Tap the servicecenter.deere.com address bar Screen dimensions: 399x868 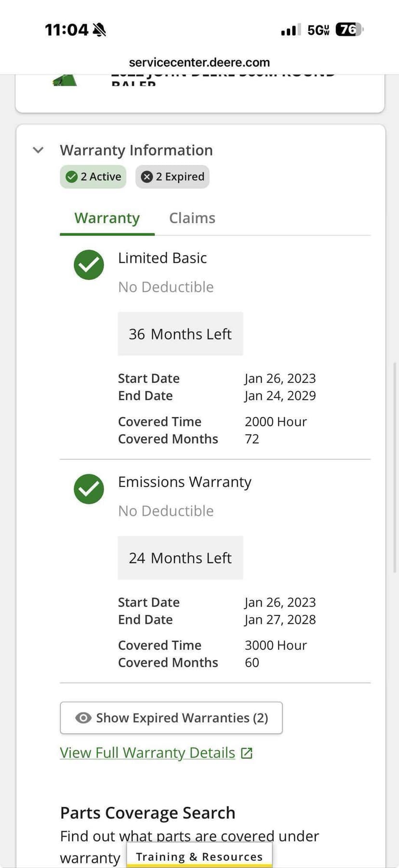[x=199, y=62]
